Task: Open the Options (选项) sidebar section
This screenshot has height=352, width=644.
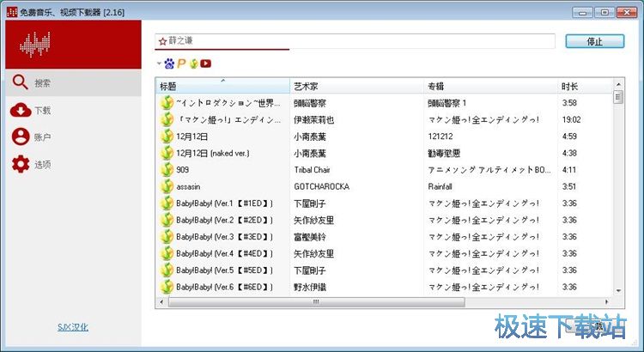Action: tap(73, 164)
